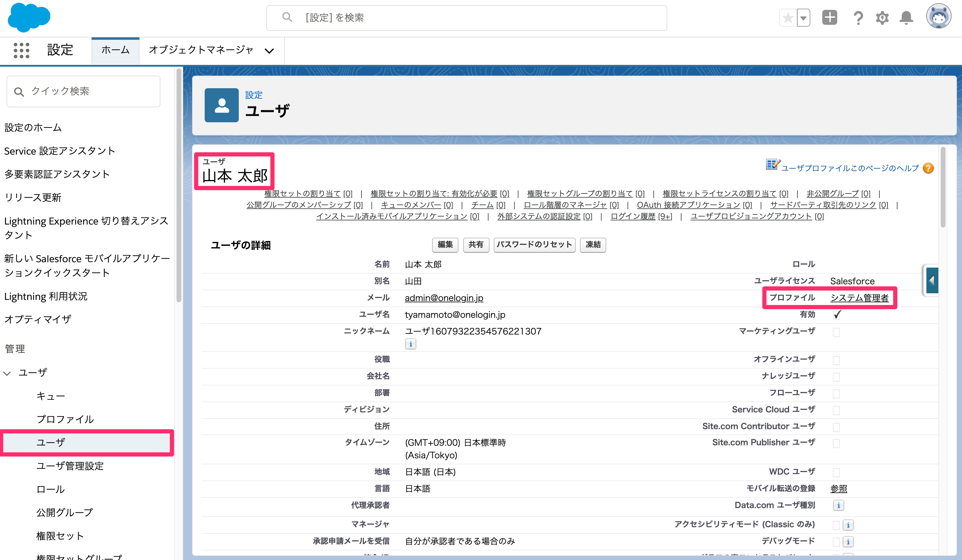Click the 共有 button

476,245
